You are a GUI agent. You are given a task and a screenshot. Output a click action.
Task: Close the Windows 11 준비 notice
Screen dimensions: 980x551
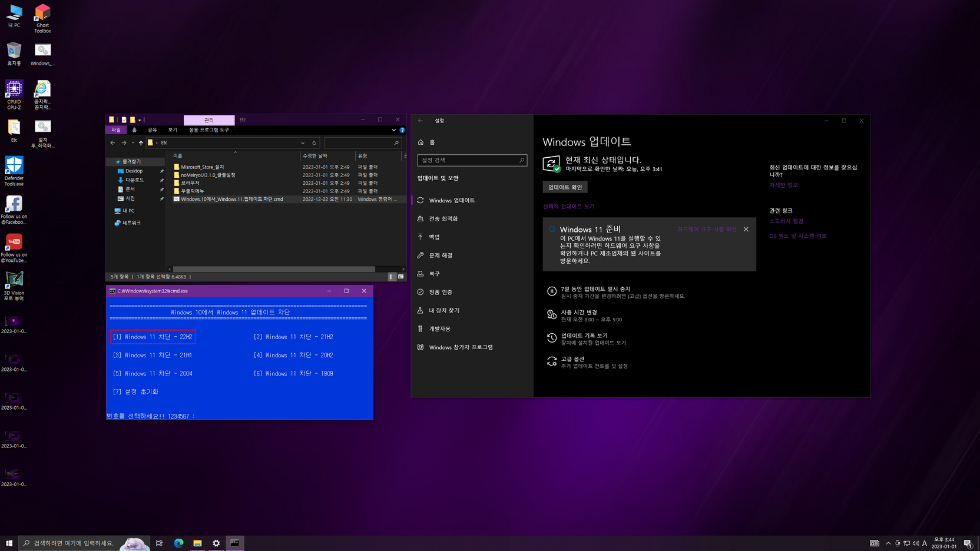pos(746,229)
